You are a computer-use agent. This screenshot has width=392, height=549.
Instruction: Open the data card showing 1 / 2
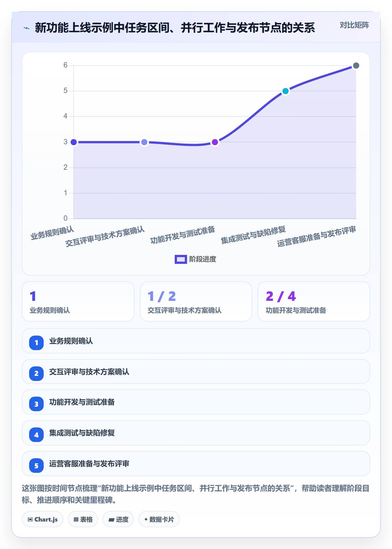[196, 301]
